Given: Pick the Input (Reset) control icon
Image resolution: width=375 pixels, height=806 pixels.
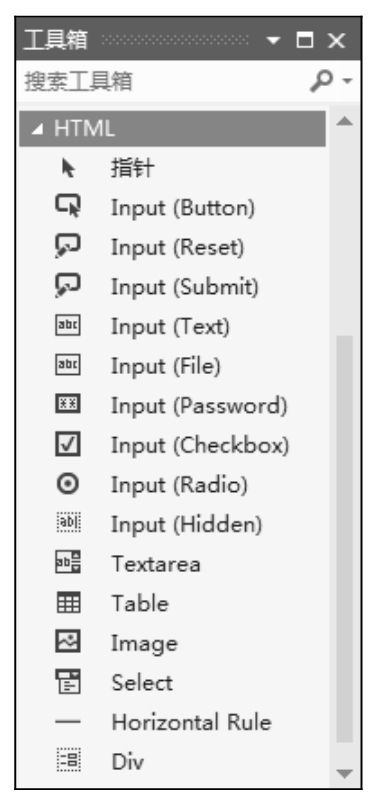Looking at the screenshot, I should pyautogui.click(x=68, y=246).
